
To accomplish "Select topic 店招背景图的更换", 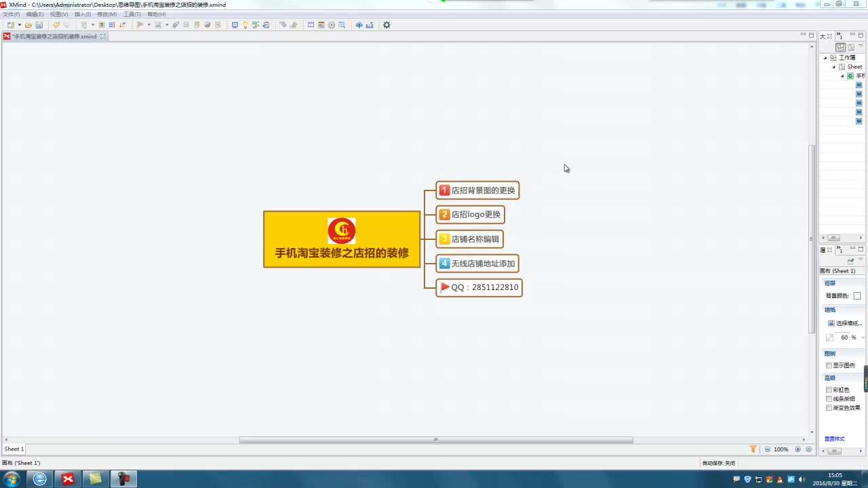I will (x=477, y=190).
